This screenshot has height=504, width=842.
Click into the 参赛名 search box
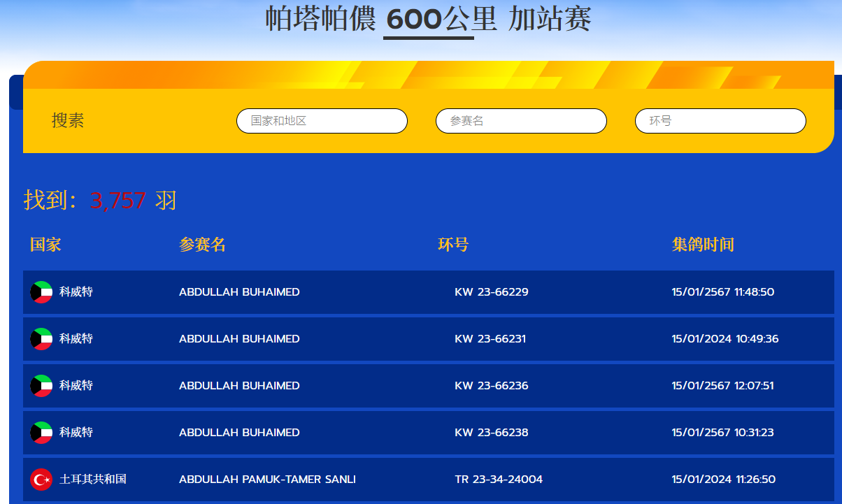click(521, 121)
